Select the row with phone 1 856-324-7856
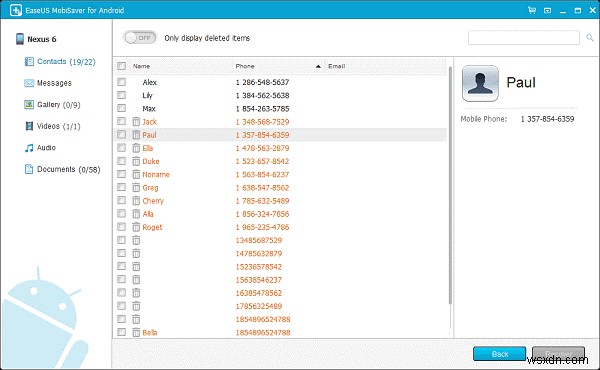This screenshot has width=600, height=370. [x=280, y=214]
